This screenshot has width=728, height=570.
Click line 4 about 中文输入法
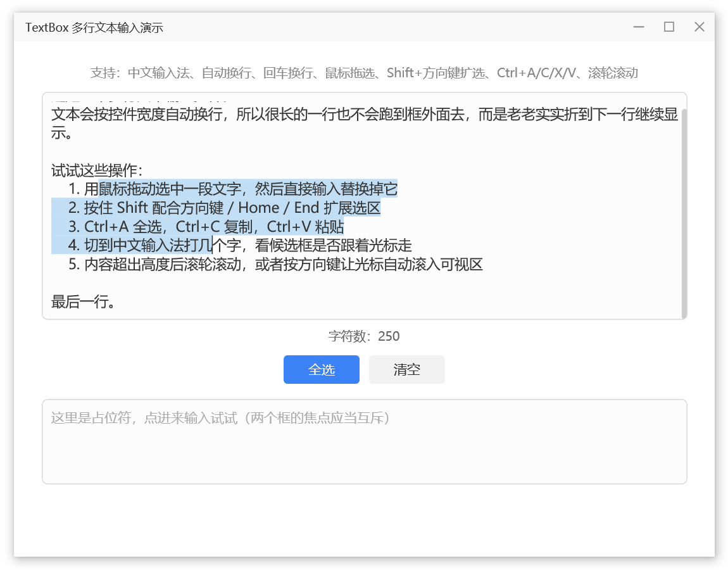240,245
